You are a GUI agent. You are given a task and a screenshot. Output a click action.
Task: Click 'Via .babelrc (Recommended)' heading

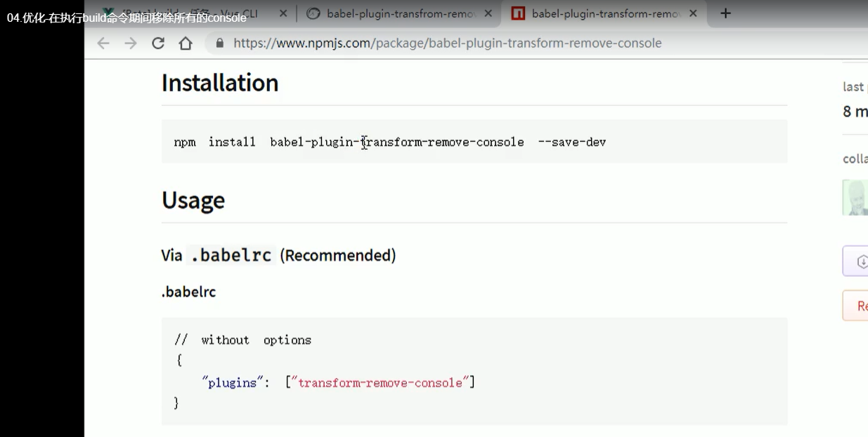279,255
